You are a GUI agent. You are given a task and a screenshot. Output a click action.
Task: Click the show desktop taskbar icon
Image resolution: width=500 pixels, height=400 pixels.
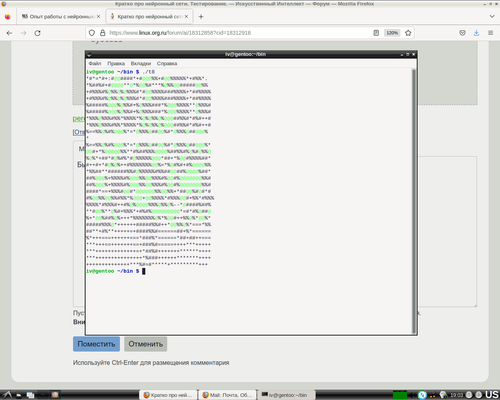point(31,395)
